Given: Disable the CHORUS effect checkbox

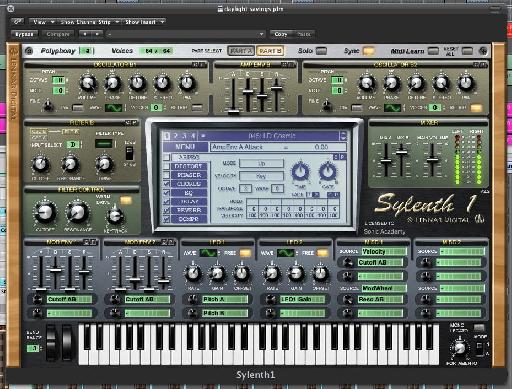Looking at the screenshot, I should (167, 184).
